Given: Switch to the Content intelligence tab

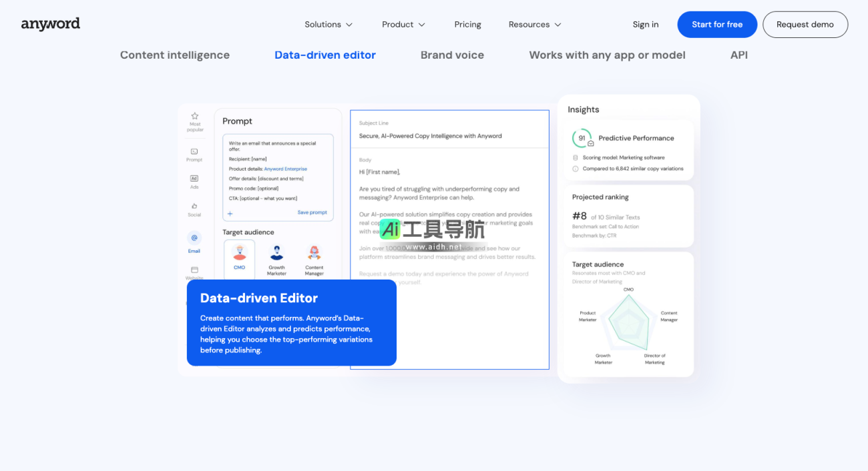Looking at the screenshot, I should coord(175,55).
